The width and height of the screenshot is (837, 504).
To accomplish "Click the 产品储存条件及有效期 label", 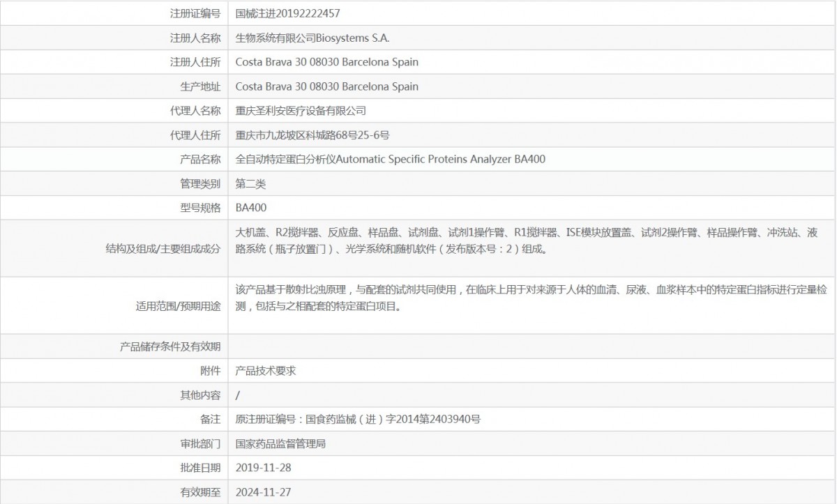I will (170, 346).
